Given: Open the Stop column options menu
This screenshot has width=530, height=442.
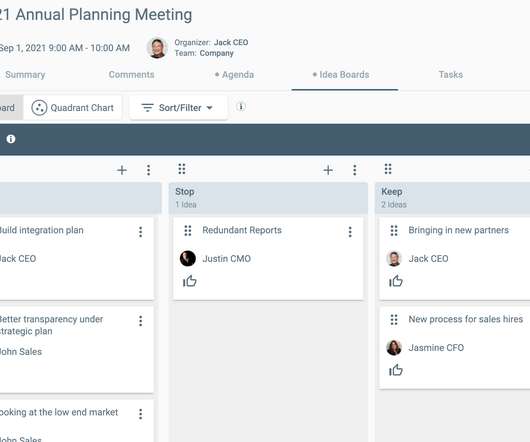Looking at the screenshot, I should [x=355, y=170].
